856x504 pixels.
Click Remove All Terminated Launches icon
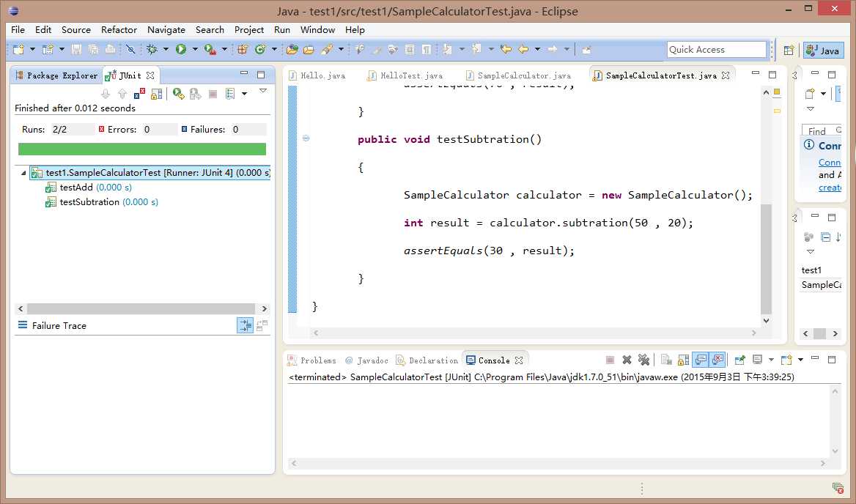tap(644, 360)
